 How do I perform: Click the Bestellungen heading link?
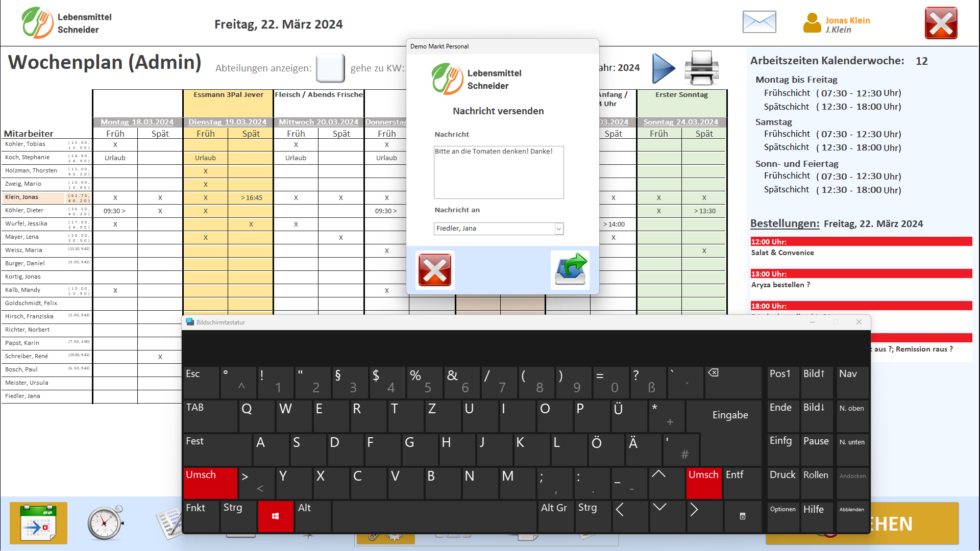click(785, 223)
